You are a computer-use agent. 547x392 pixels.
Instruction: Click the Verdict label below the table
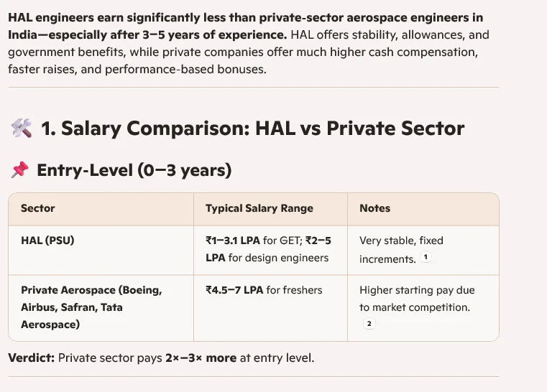pyautogui.click(x=31, y=357)
